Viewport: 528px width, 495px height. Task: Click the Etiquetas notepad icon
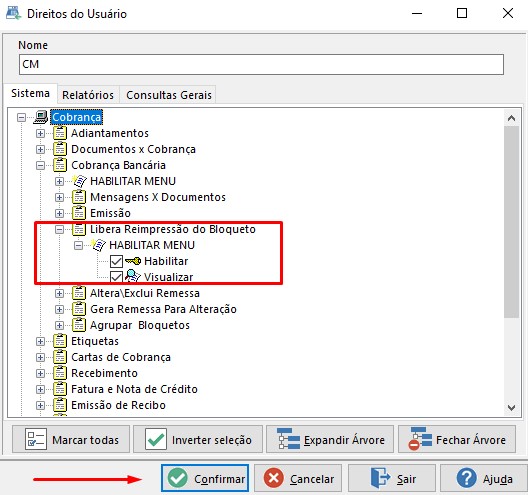[60, 341]
